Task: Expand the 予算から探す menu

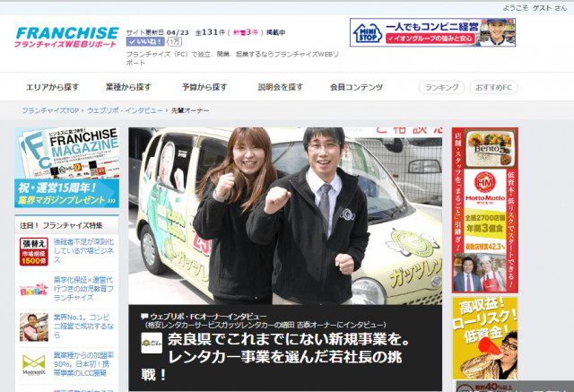Action: pyautogui.click(x=203, y=87)
